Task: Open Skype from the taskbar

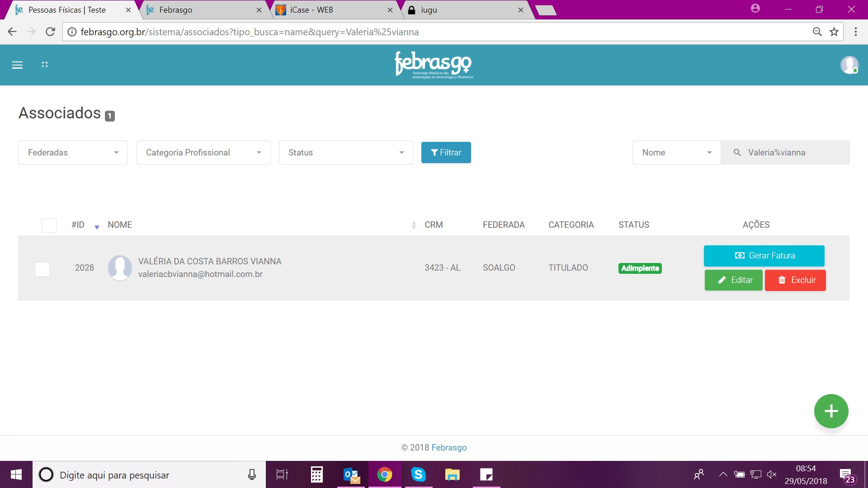Action: click(x=418, y=474)
